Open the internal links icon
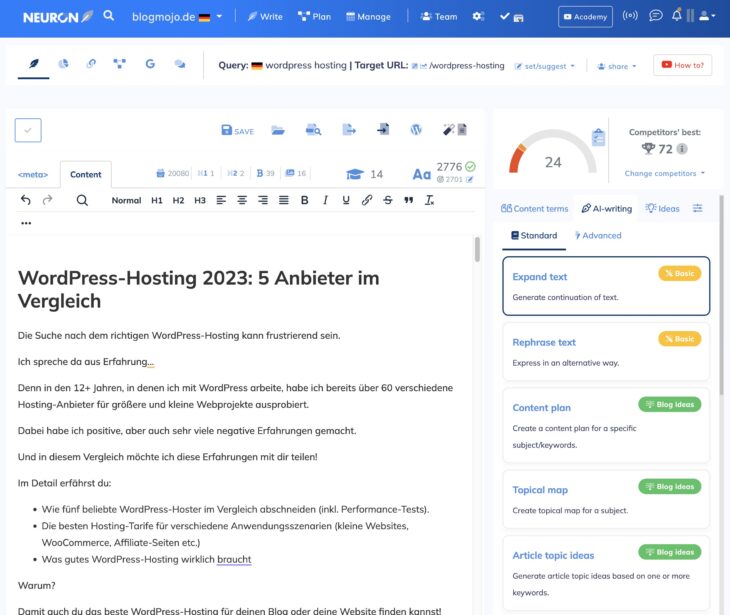Viewport: 730px width, 615px height. coord(91,63)
